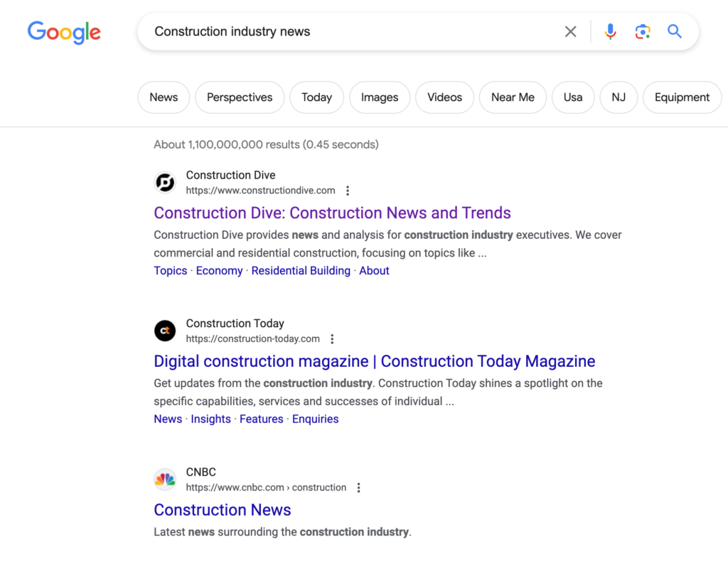Switch to the News filter tab
Image resolution: width=728 pixels, height=566 pixels.
coord(163,97)
